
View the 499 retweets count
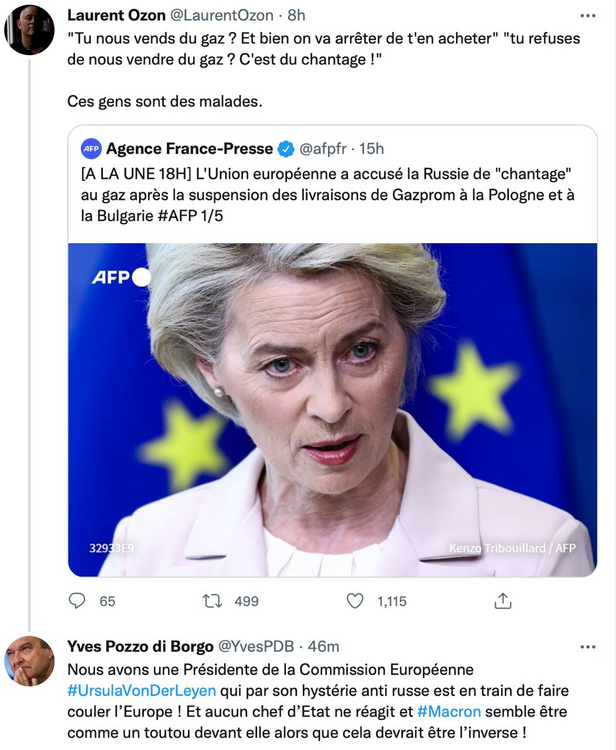click(x=245, y=601)
